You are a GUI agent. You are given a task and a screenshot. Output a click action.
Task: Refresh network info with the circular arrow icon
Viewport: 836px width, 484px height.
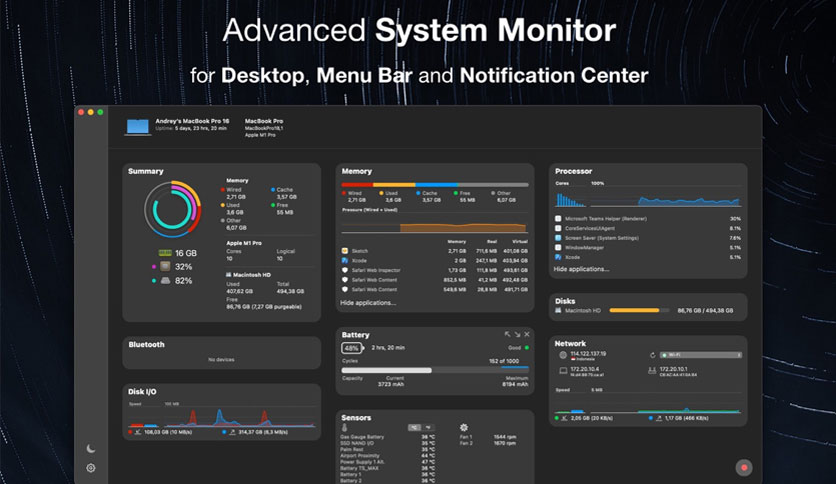pos(652,355)
